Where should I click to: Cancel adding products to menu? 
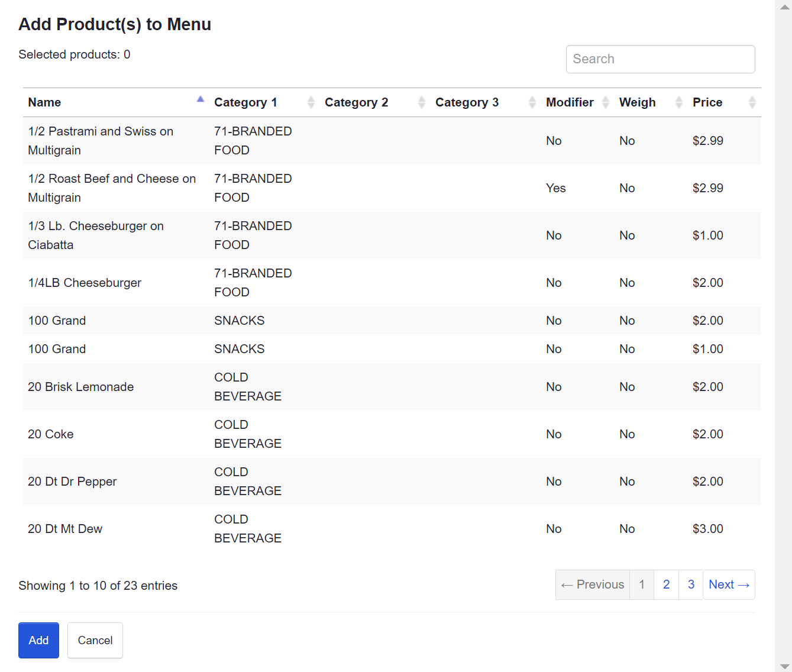coord(95,640)
